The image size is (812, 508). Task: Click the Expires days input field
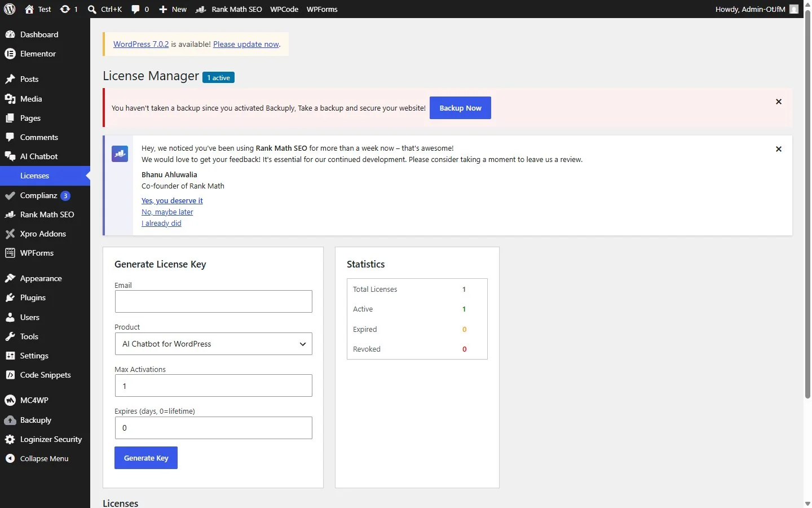pyautogui.click(x=213, y=428)
